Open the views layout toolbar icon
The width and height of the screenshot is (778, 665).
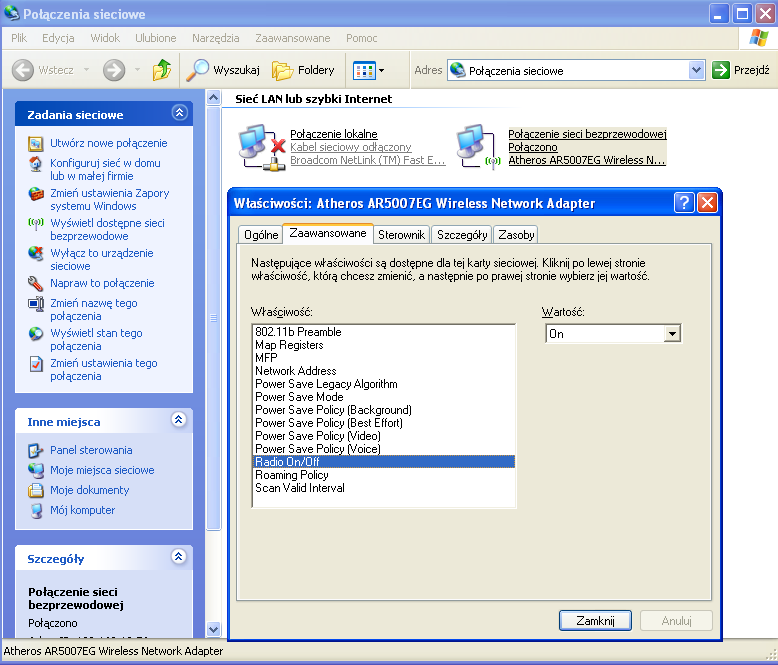point(364,70)
